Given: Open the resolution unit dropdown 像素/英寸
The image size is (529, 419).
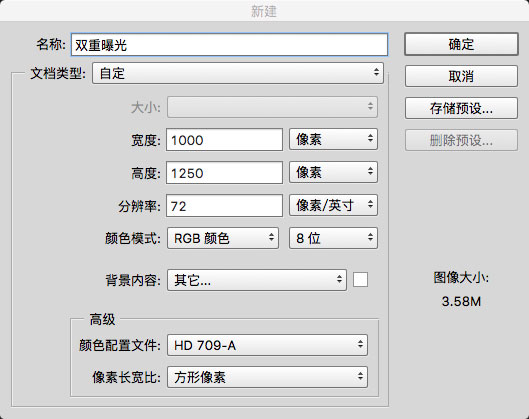Looking at the screenshot, I should coord(333,205).
